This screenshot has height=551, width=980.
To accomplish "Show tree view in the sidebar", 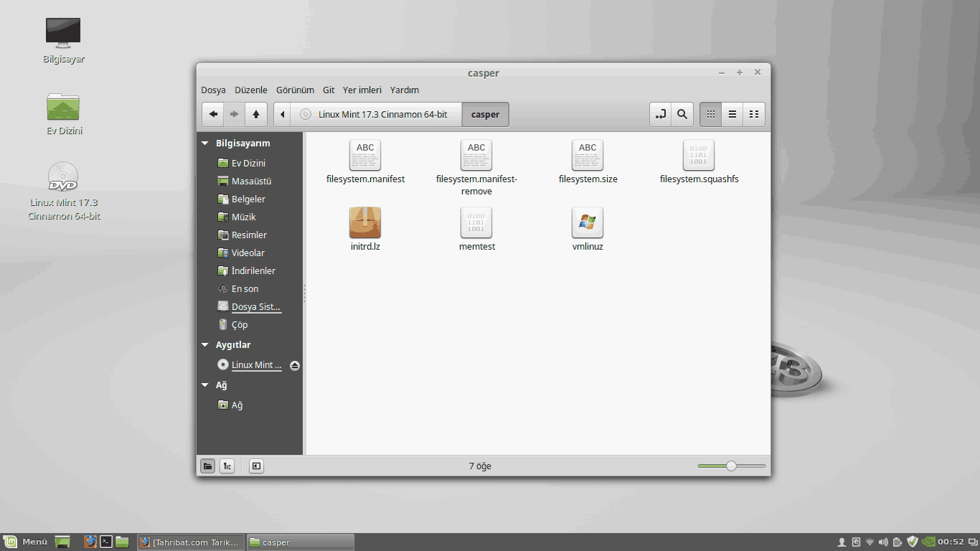I will 227,466.
